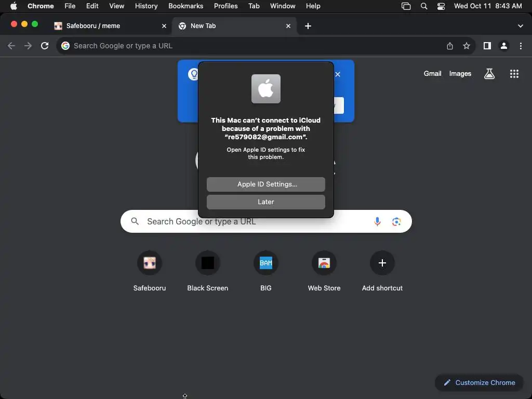Open Chrome three-dot menu

[x=521, y=46]
